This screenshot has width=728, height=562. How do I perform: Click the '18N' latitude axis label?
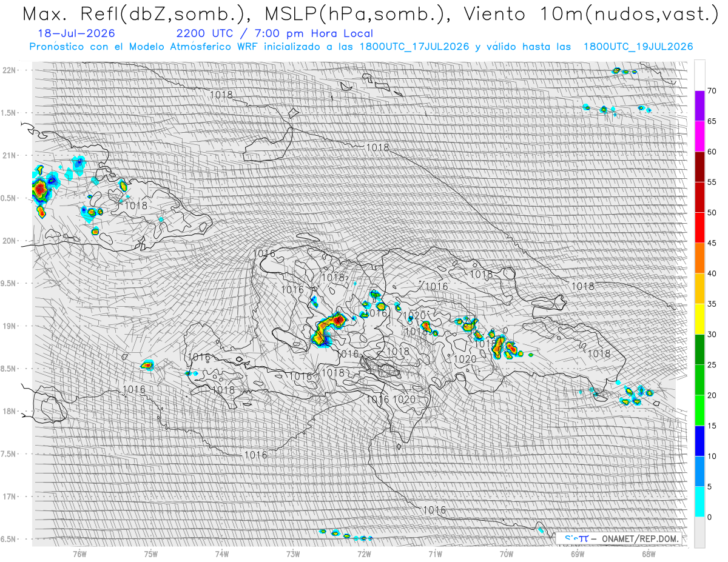(x=9, y=411)
